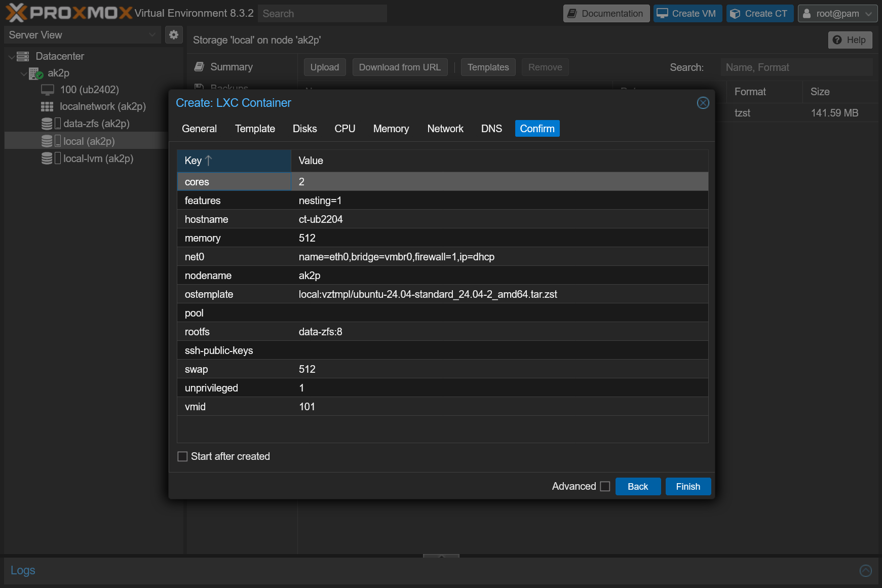
Task: Click the Value column header
Action: tap(500, 161)
